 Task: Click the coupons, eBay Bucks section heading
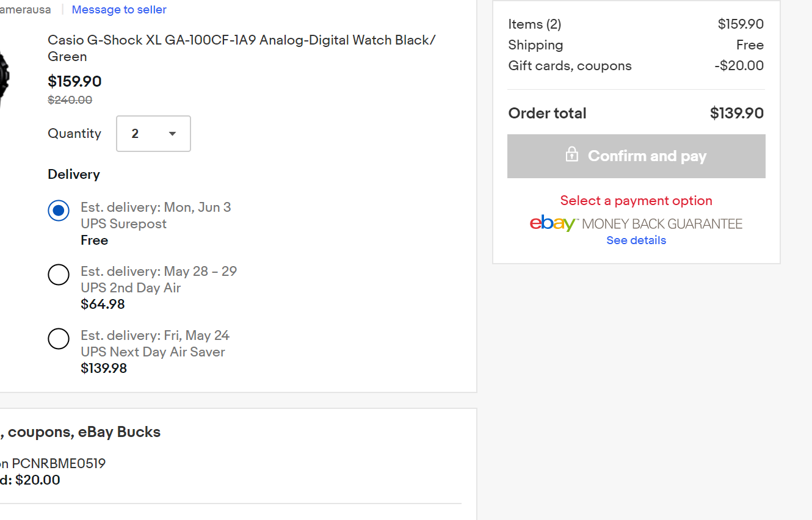click(81, 432)
